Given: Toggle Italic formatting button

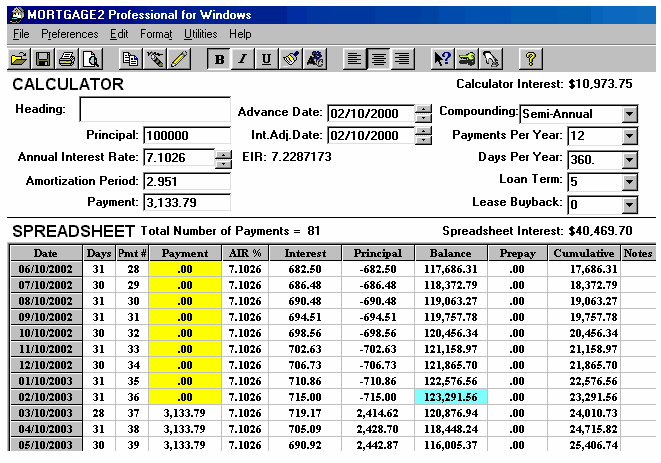Looking at the screenshot, I should (243, 59).
